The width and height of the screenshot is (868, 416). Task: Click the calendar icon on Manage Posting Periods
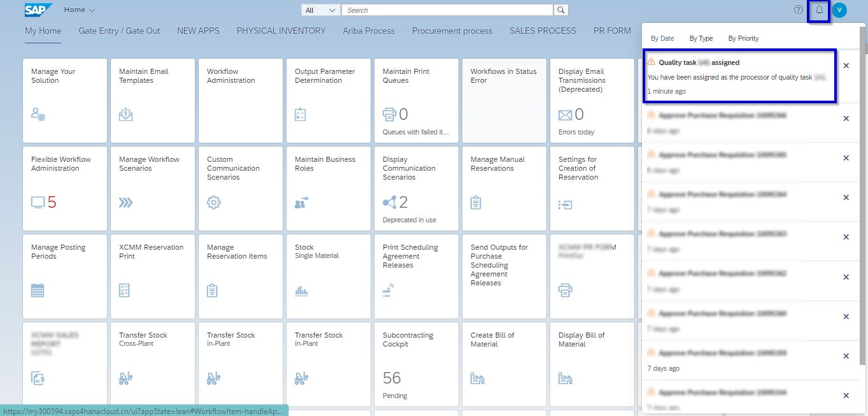pos(37,290)
